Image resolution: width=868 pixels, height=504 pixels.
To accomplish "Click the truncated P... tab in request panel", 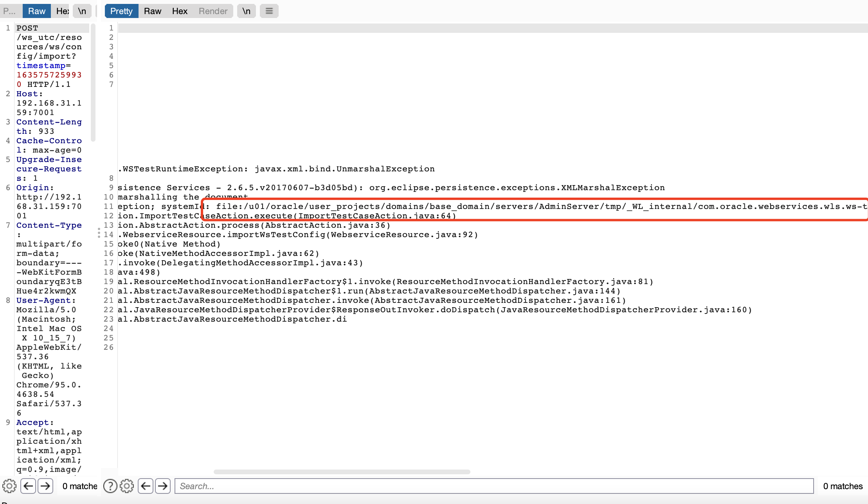I will click(x=10, y=11).
